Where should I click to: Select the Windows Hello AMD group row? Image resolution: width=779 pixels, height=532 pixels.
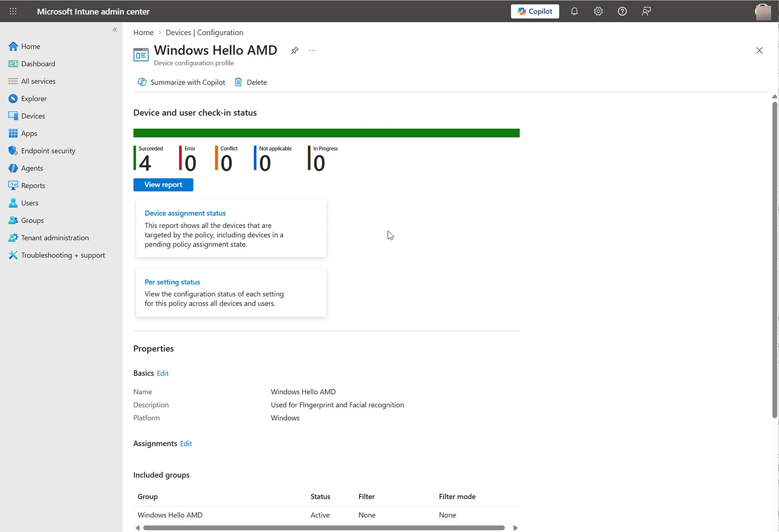click(326, 515)
